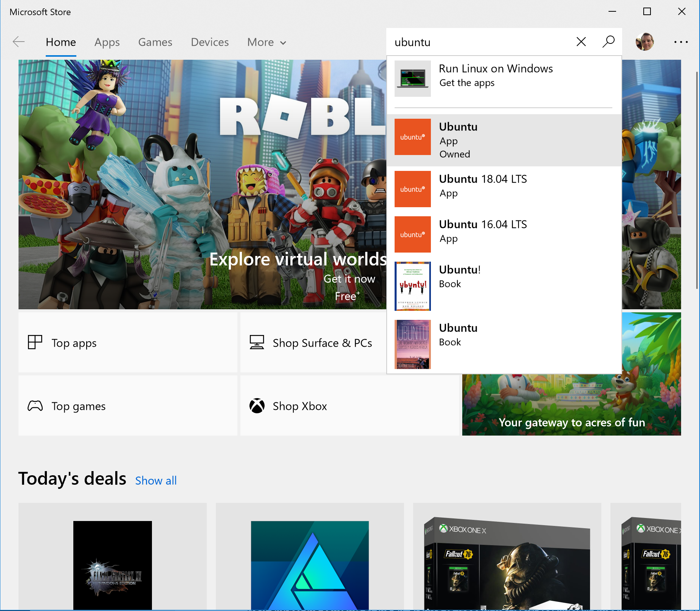
Task: Open the Top apps tile
Action: 128,342
